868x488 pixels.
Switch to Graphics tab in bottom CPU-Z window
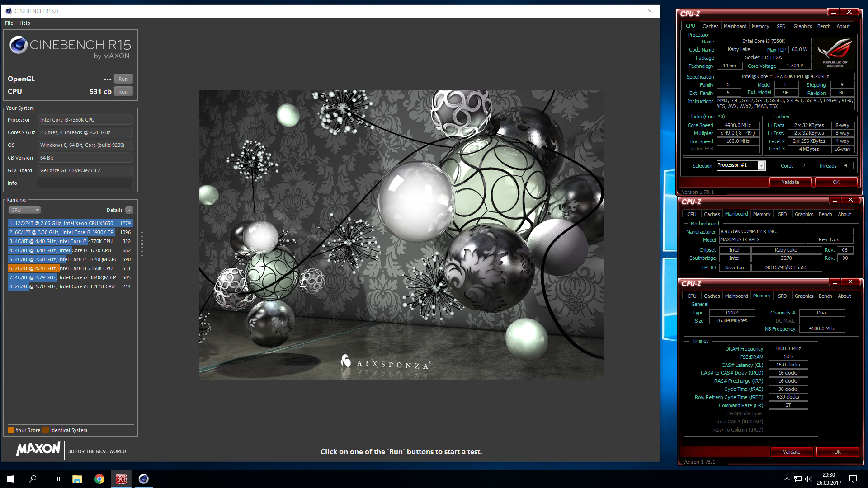(804, 296)
